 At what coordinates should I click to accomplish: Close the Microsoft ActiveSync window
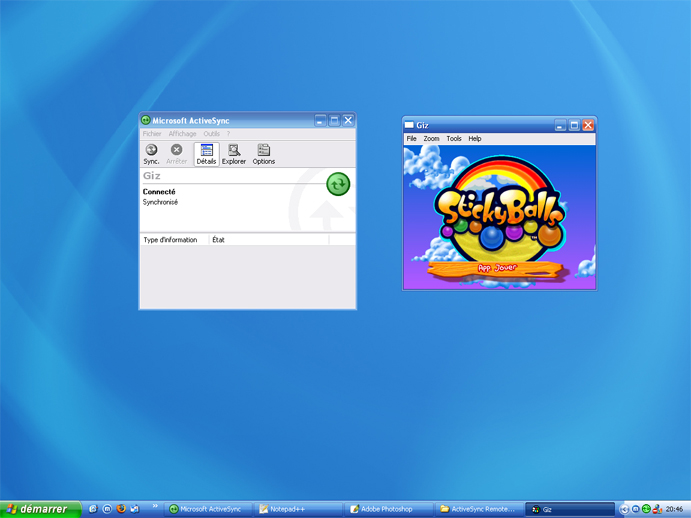(348, 120)
